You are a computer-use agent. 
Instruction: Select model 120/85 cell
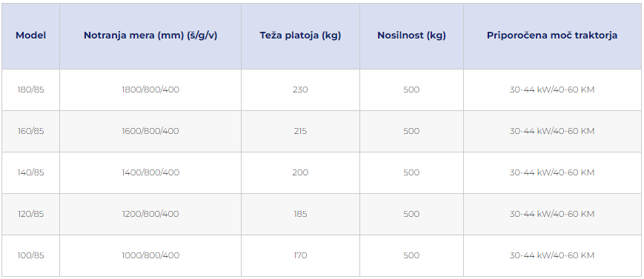[x=31, y=214]
